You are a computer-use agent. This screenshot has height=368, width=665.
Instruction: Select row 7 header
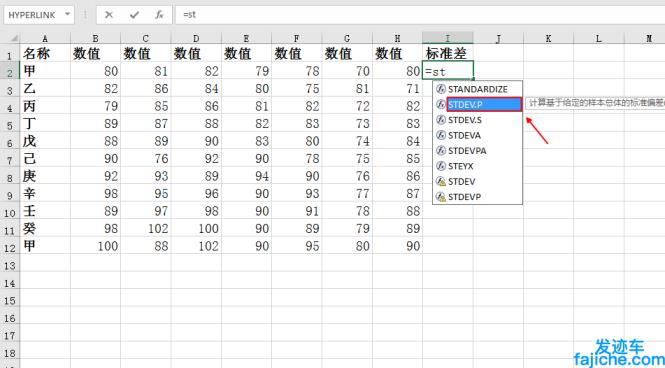click(x=10, y=159)
